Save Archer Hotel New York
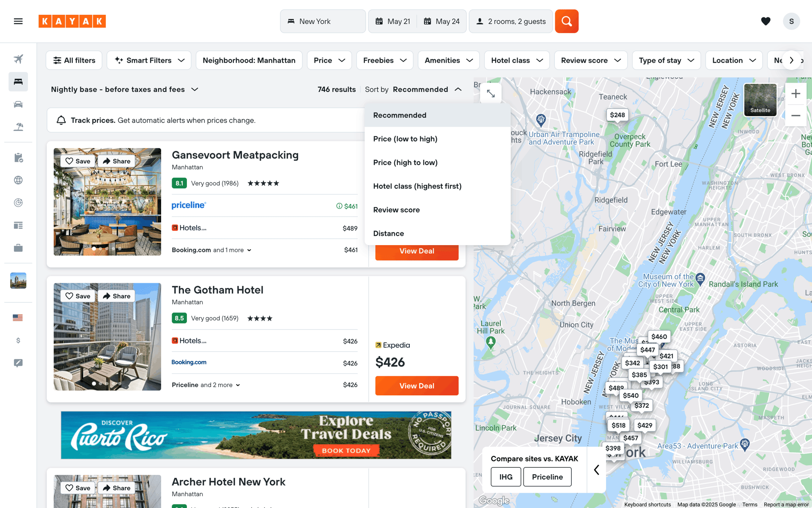The width and height of the screenshot is (812, 508). 78,488
